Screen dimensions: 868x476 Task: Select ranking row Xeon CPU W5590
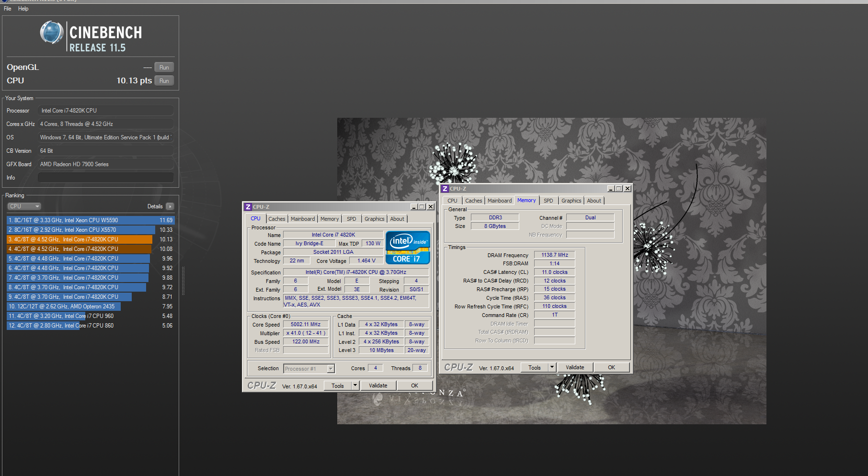click(91, 220)
